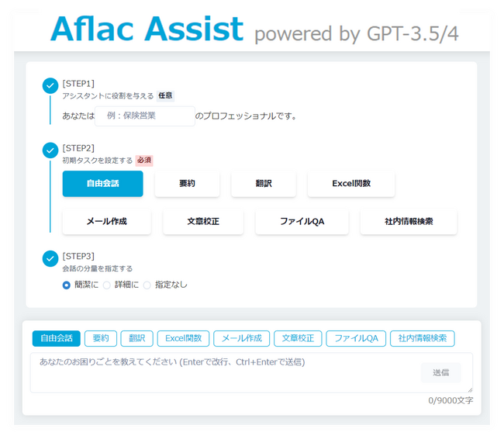
Task: Switch to 社内情報検索 tab above the chat box
Action: 423,338
